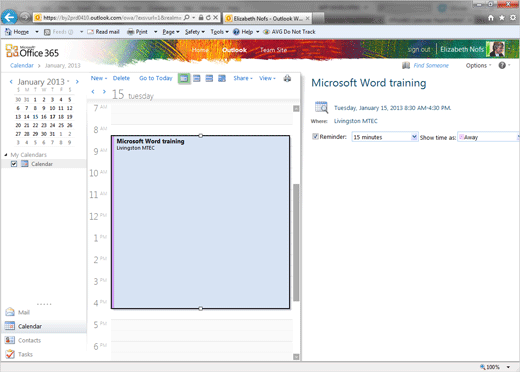Open Favorites star icon
Viewport: 520px width, 372px height.
point(502,18)
